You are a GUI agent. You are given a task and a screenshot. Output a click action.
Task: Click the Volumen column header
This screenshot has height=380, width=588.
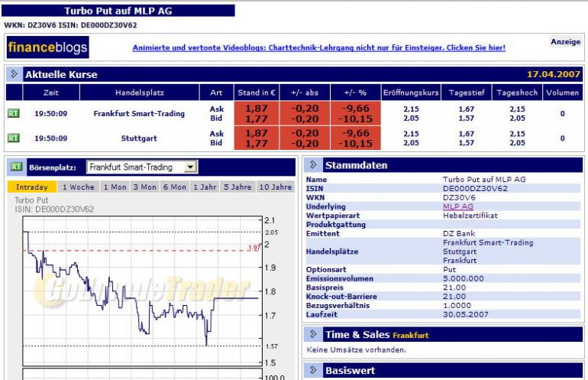point(563,93)
